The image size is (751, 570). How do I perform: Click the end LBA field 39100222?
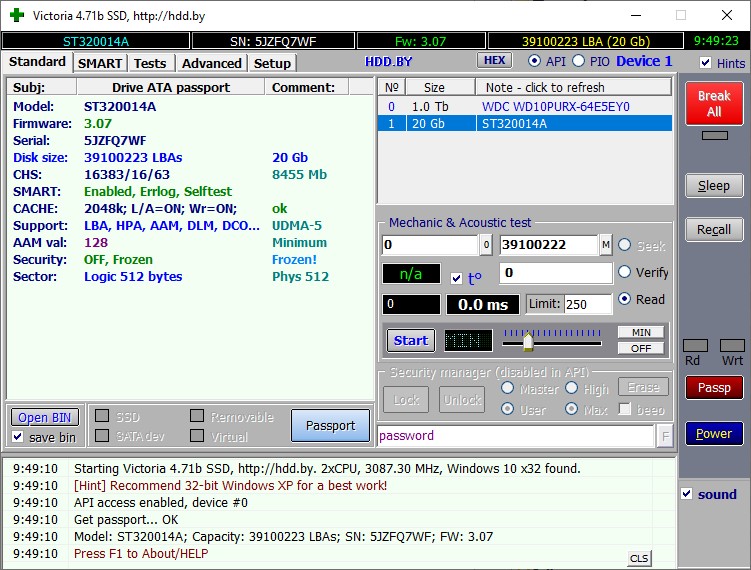[549, 245]
